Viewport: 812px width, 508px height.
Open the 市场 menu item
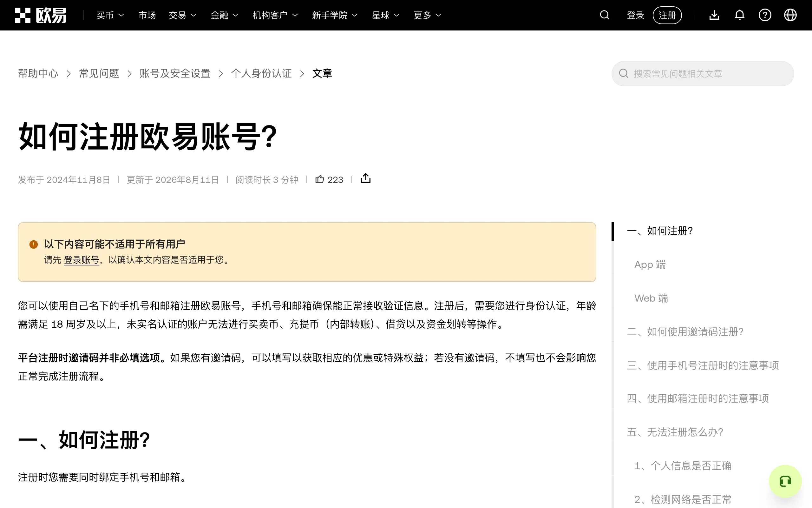(x=147, y=16)
